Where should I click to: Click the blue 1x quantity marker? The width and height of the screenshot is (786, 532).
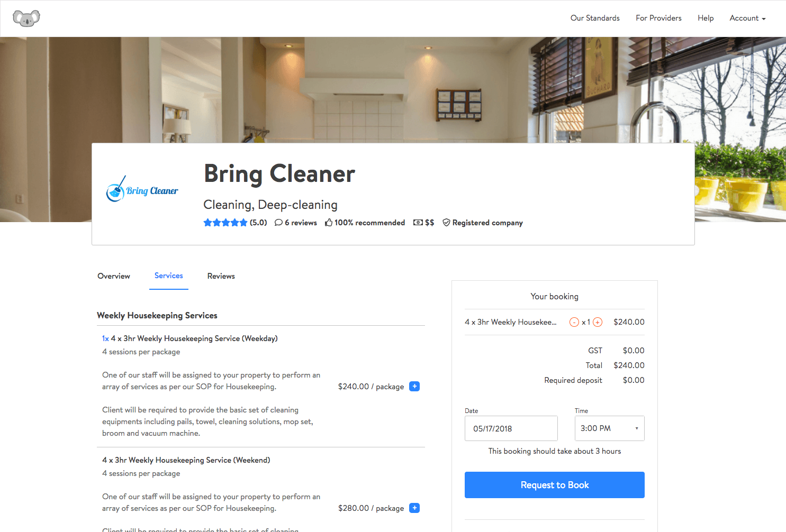[x=105, y=338]
